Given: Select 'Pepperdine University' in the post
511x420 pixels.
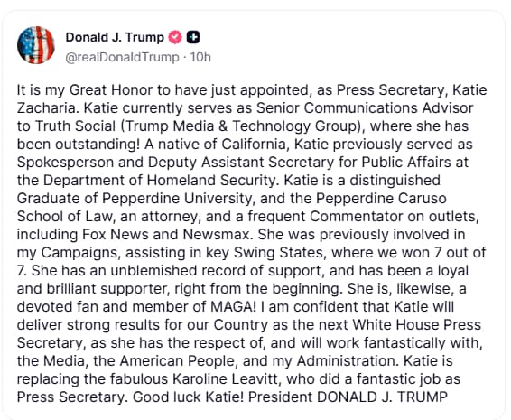Looking at the screenshot, I should tap(177, 199).
